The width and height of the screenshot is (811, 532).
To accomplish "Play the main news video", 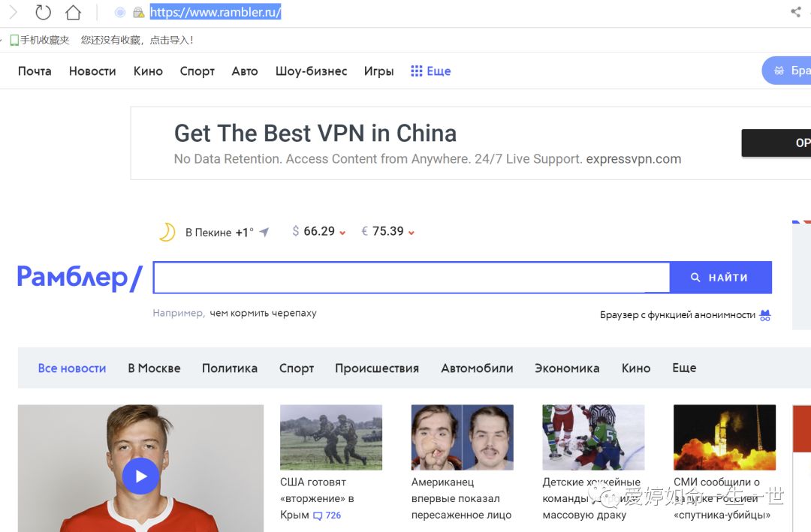I will pos(140,476).
